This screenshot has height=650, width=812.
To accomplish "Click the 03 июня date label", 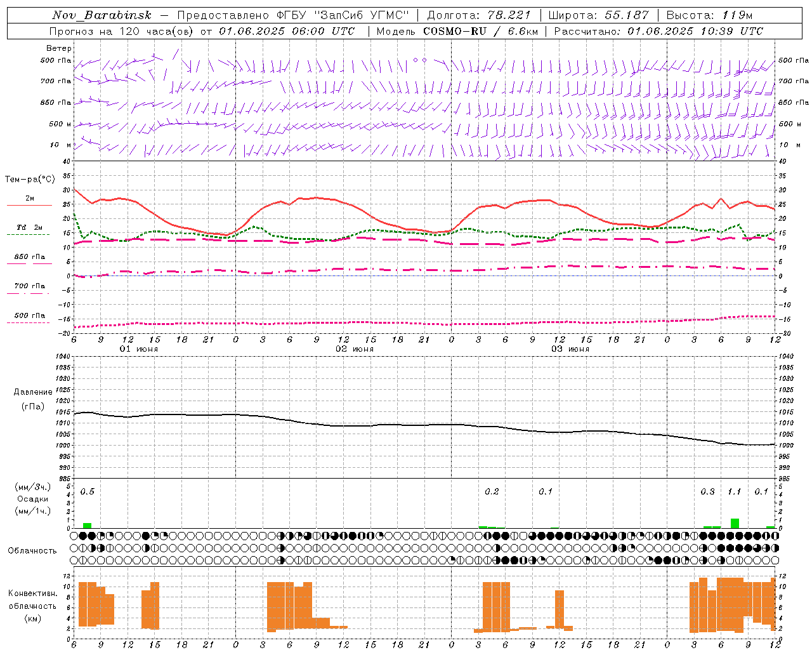I will click(570, 349).
